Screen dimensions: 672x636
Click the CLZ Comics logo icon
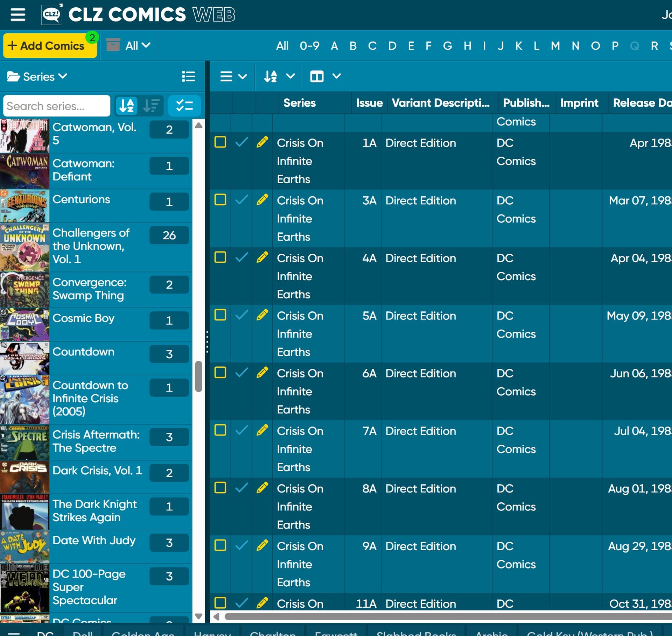[x=52, y=15]
